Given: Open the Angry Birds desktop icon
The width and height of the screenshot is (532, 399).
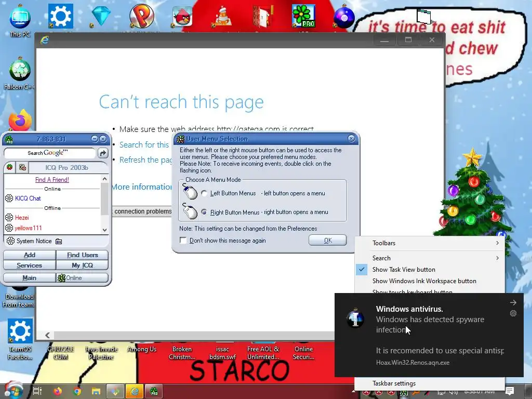Looking at the screenshot, I should [182, 16].
